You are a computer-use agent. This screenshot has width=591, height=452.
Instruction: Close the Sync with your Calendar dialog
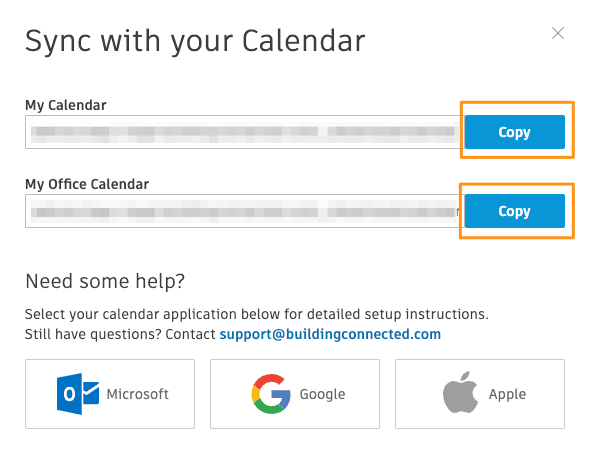pyautogui.click(x=558, y=33)
